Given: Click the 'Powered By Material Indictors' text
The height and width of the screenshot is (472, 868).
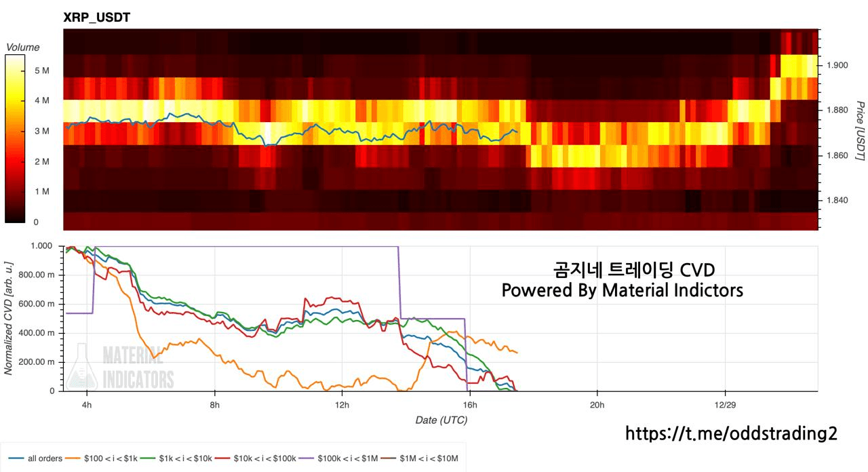Looking at the screenshot, I should (622, 290).
